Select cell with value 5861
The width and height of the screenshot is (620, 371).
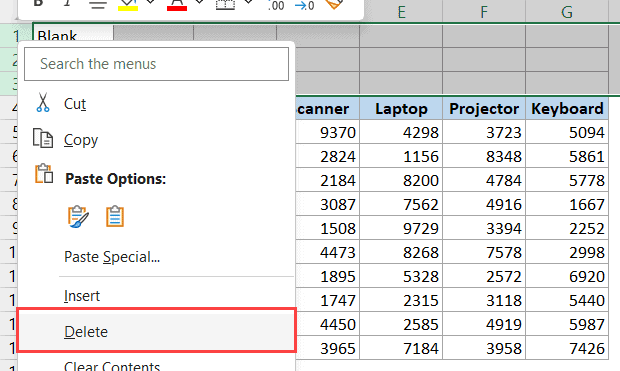[567, 156]
